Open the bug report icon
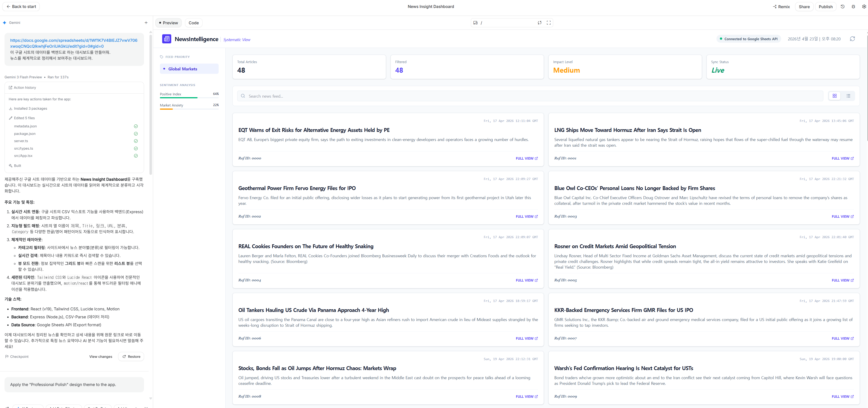868x408 pixels. coord(853,7)
